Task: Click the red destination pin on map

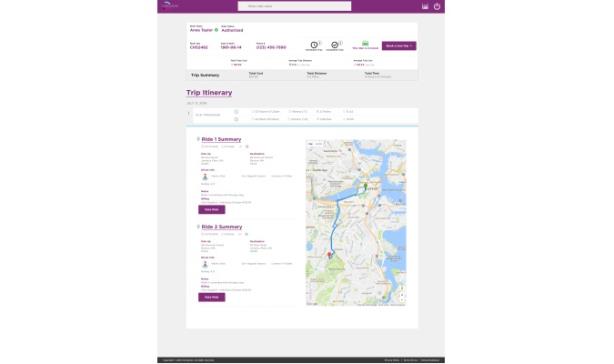Action: pyautogui.click(x=329, y=255)
